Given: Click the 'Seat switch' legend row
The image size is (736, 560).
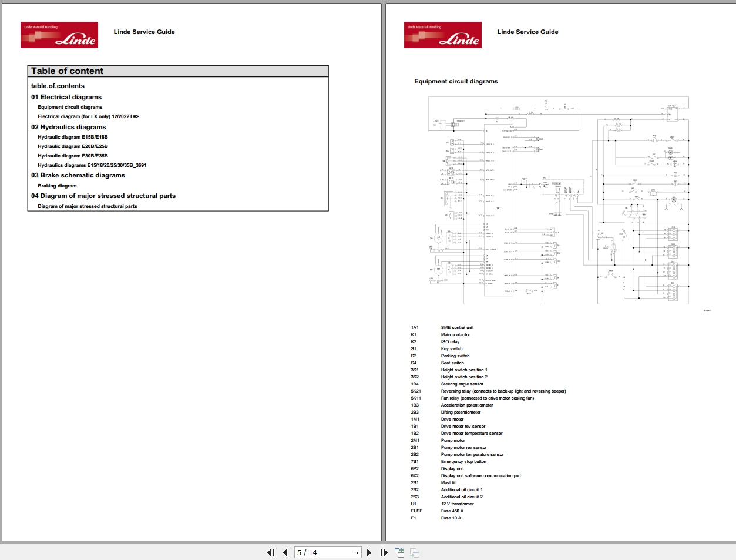Looking at the screenshot, I should point(438,363).
